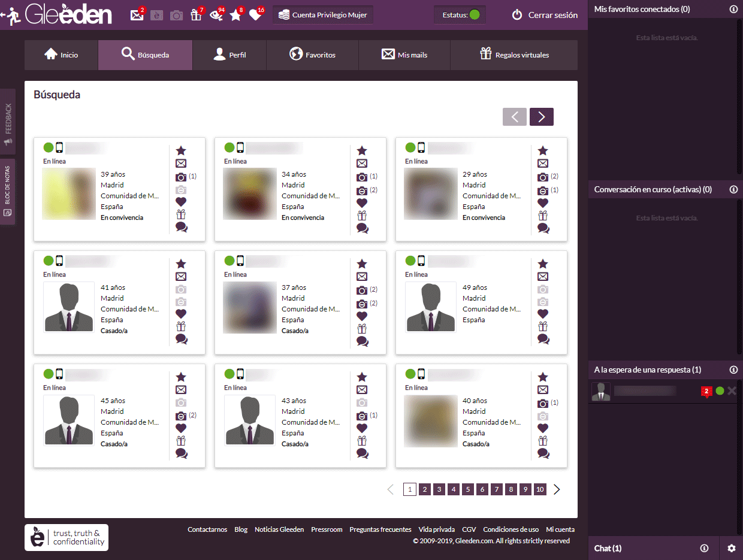The width and height of the screenshot is (743, 560).
Task: Open private photos of the 45 años profile
Action: tap(181, 416)
